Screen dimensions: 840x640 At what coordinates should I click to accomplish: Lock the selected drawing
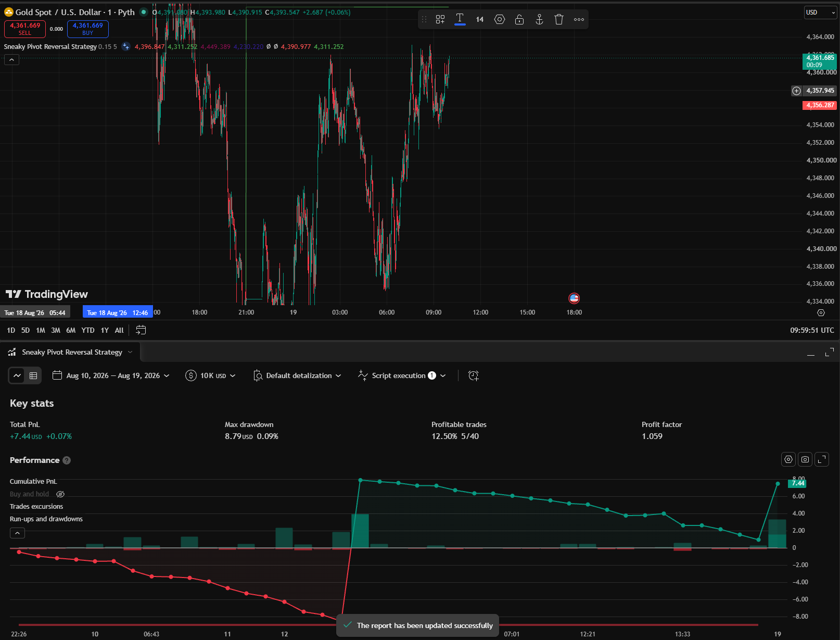tap(519, 19)
